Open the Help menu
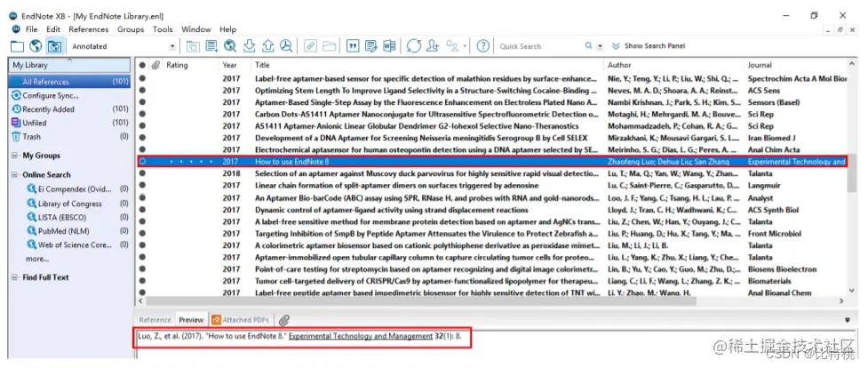Viewport: 868px width, 368px height. (227, 29)
